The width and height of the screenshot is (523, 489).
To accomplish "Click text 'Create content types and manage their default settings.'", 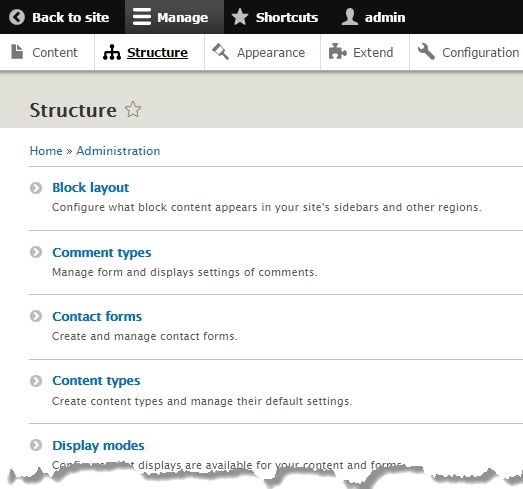I will pos(202,401).
